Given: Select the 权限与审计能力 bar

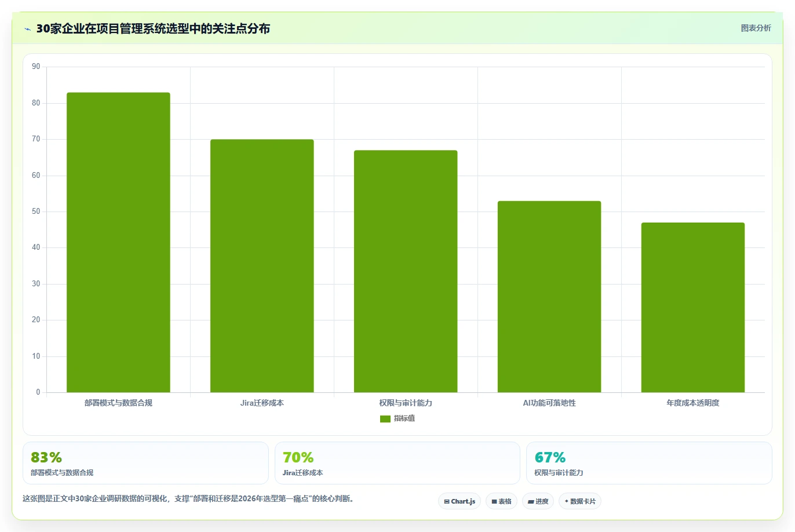Looking at the screenshot, I should [x=406, y=271].
